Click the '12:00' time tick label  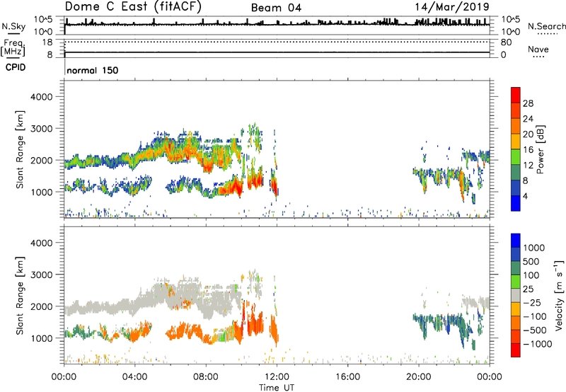point(277,377)
